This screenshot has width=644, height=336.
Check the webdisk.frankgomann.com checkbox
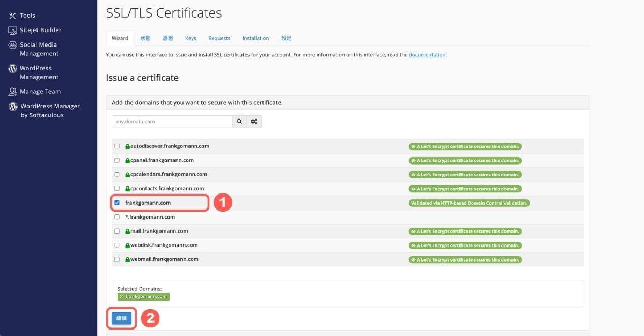click(117, 245)
